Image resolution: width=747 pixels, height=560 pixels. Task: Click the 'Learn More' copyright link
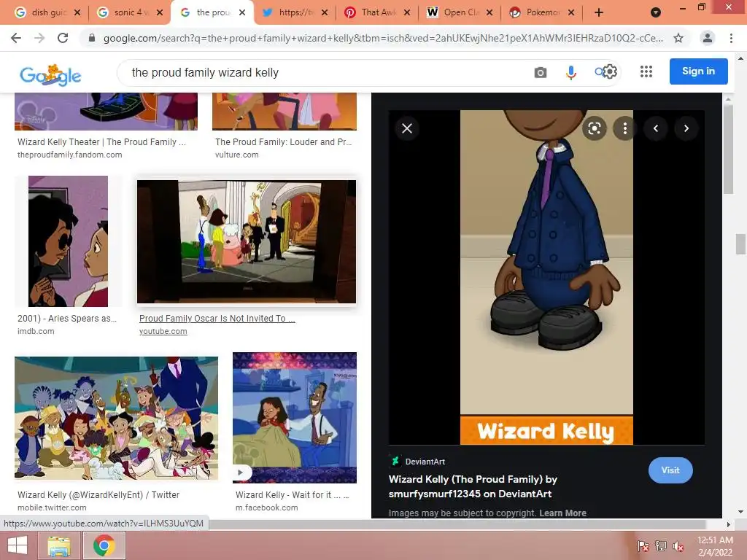point(562,513)
